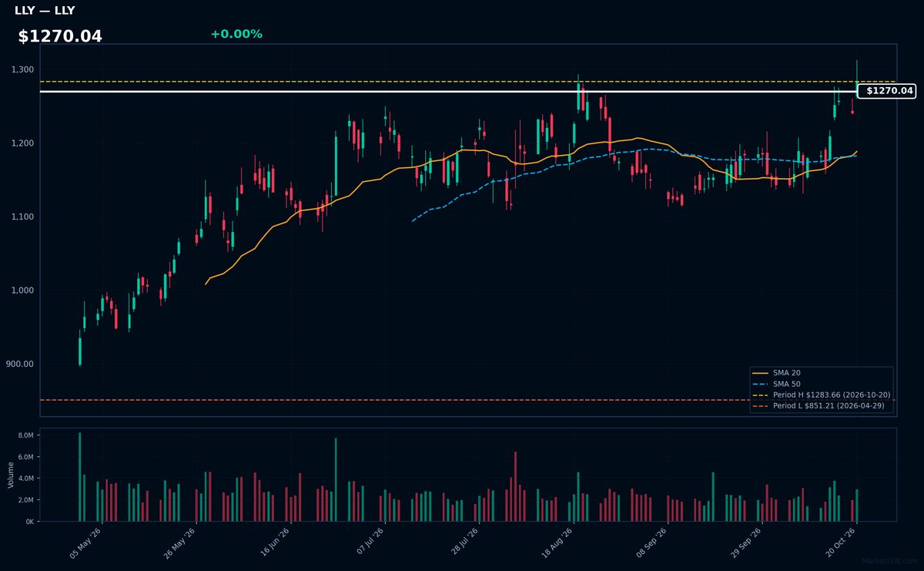Click the 1,200 price axis label
This screenshot has width=924, height=571.
tap(23, 143)
